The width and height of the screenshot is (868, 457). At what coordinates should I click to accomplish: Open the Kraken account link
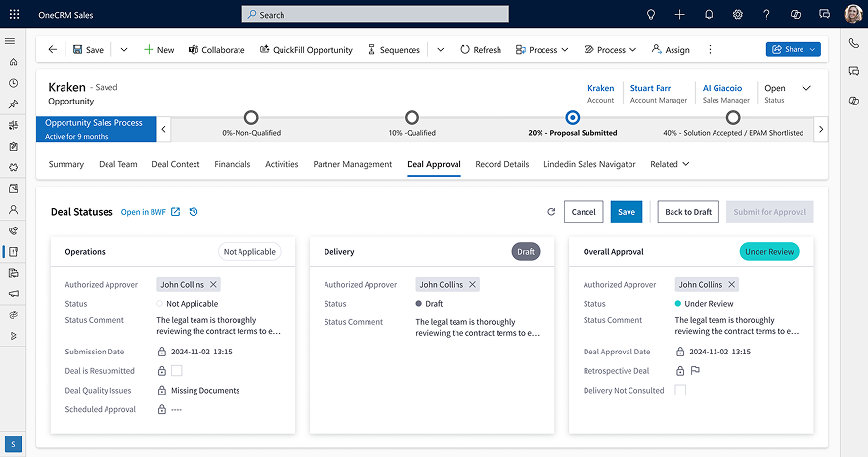coord(600,88)
